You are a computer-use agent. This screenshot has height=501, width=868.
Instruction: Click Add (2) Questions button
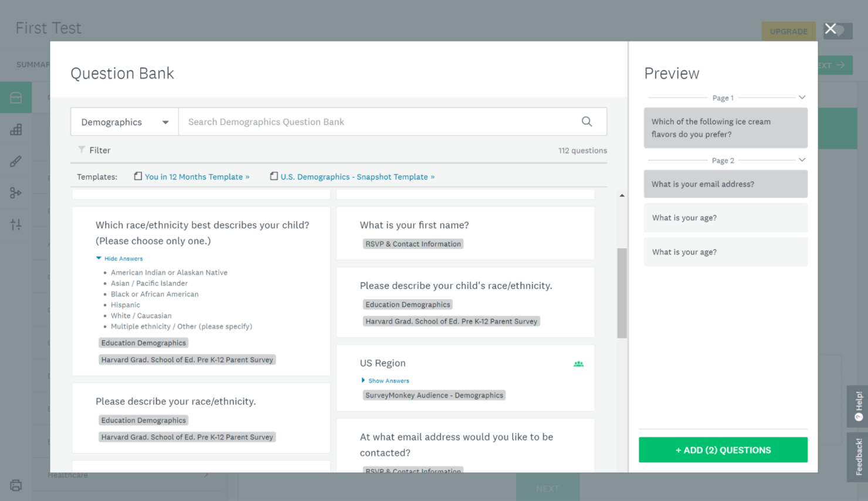point(723,450)
